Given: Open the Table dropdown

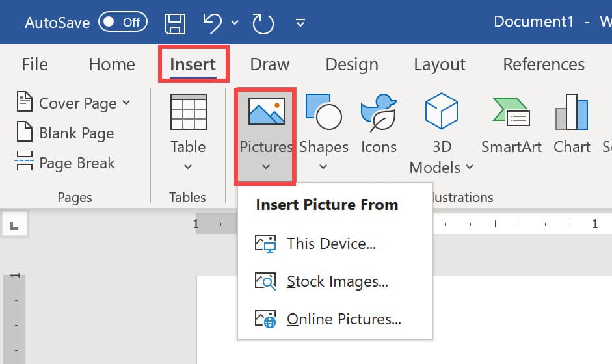Looking at the screenshot, I should click(x=188, y=166).
